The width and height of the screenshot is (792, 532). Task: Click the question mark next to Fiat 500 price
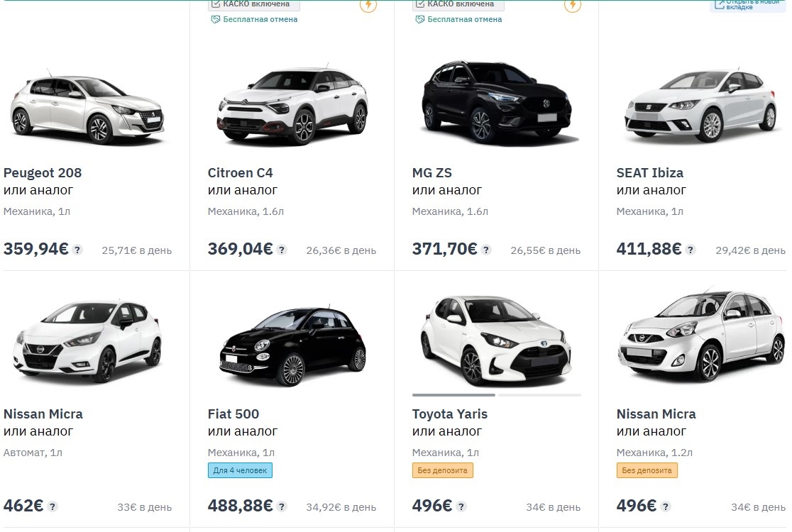[x=282, y=506]
